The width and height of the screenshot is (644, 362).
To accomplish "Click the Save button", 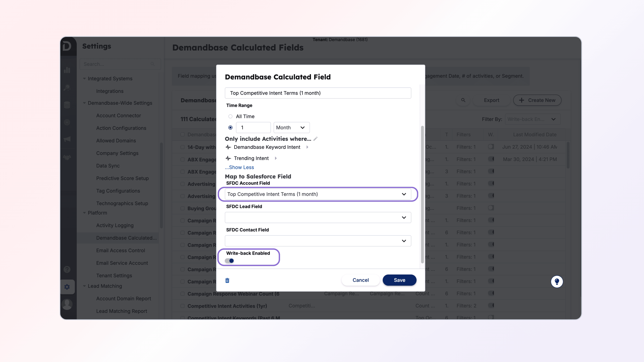I will 399,280.
